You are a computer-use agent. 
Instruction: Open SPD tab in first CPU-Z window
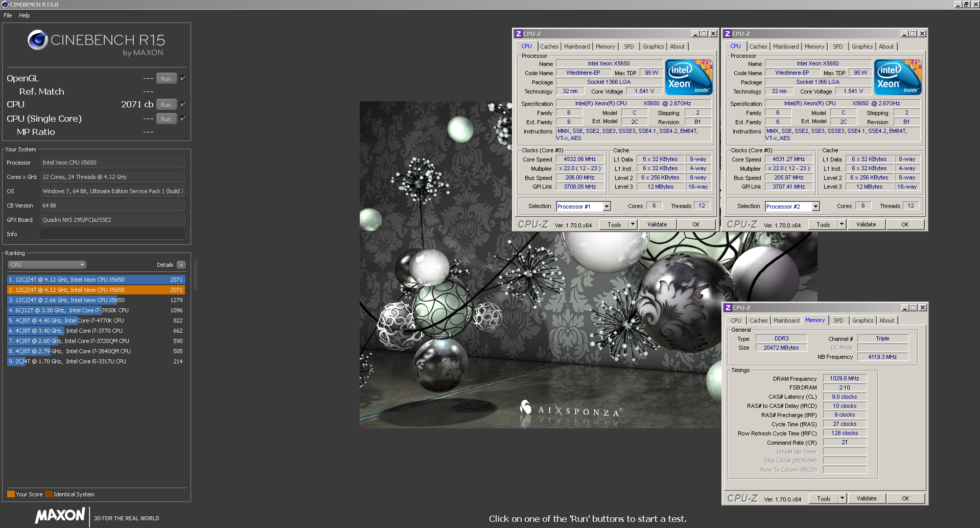629,47
